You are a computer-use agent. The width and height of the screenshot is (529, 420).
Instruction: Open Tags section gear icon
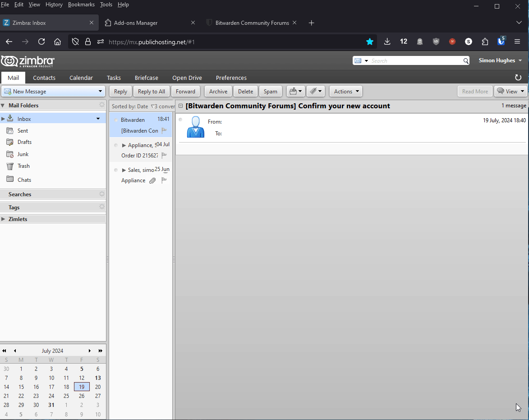(102, 207)
